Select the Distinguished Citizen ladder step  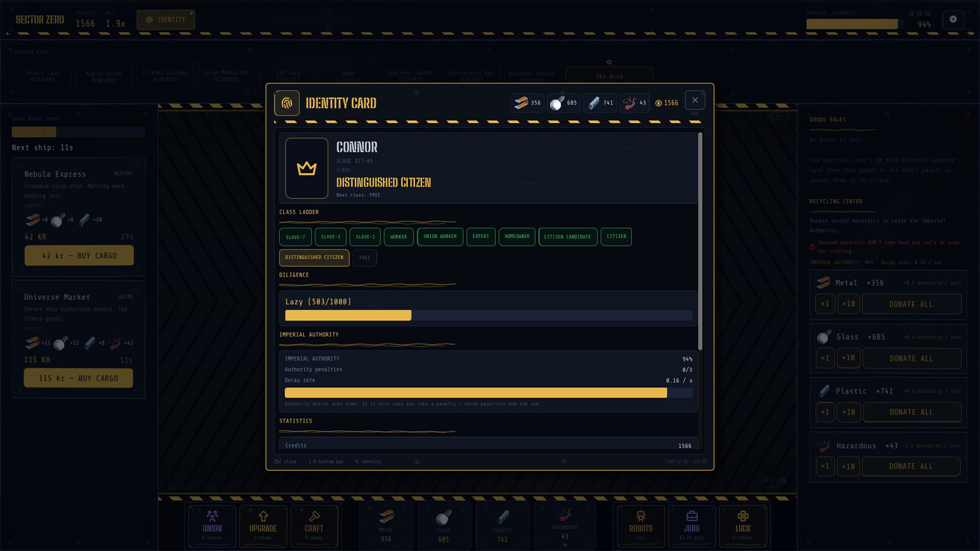(314, 258)
